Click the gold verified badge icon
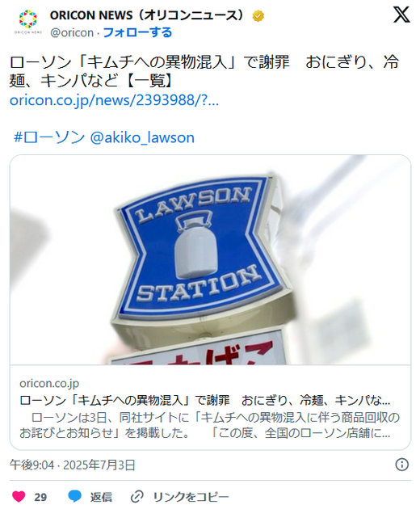This screenshot has width=420, height=505. 258,16
